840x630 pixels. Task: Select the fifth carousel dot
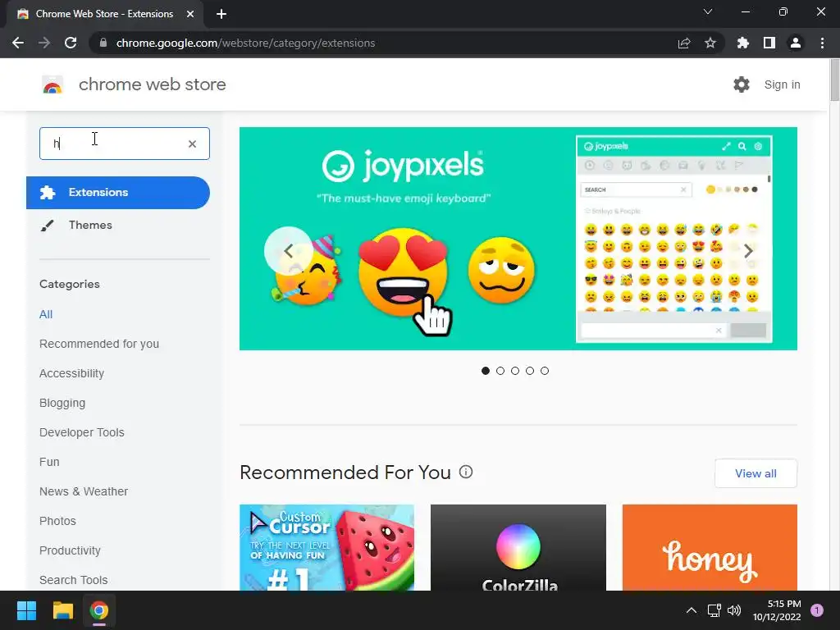tap(545, 371)
